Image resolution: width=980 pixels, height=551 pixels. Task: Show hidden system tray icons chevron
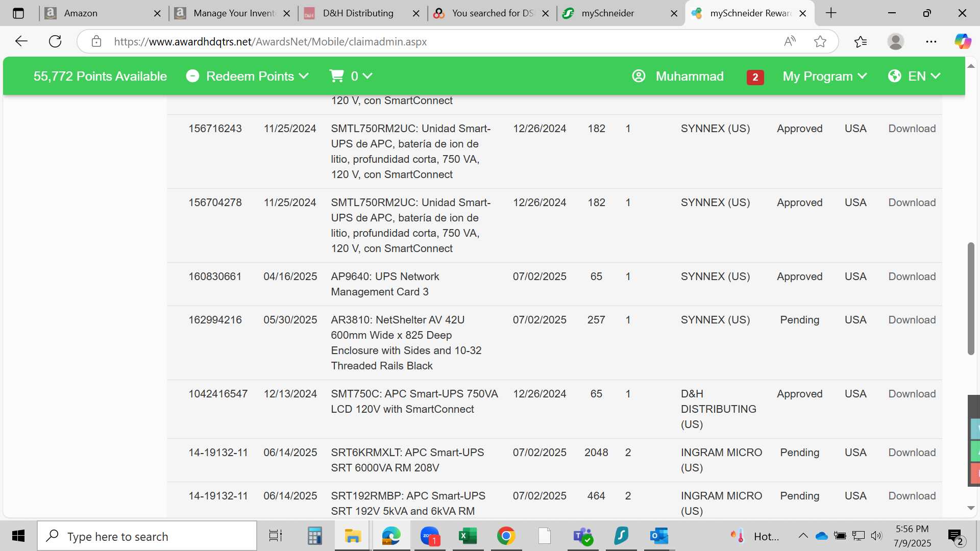point(803,536)
